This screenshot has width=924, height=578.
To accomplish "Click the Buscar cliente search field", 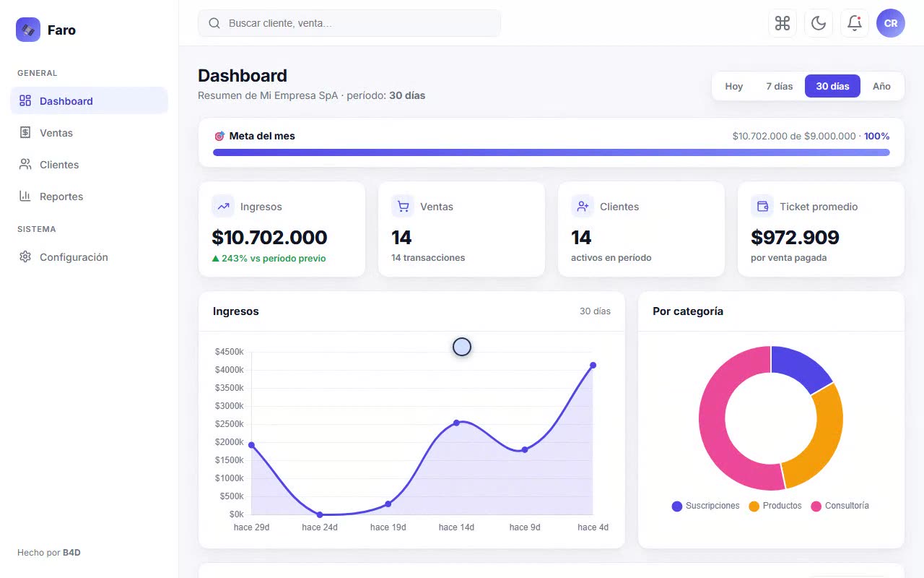I will click(349, 23).
